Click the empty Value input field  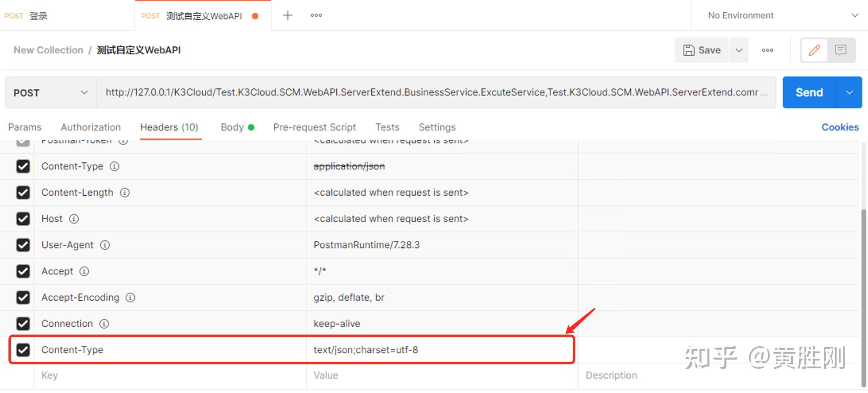coord(442,375)
